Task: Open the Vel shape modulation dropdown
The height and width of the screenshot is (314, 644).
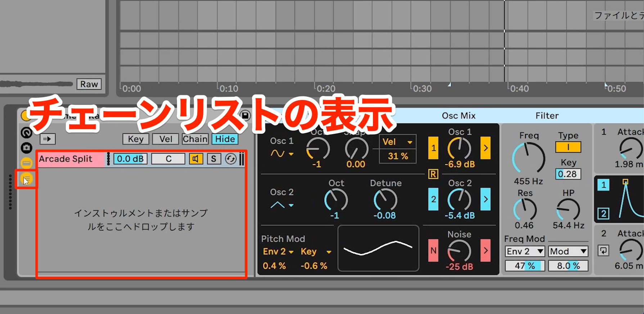Action: 397,142
